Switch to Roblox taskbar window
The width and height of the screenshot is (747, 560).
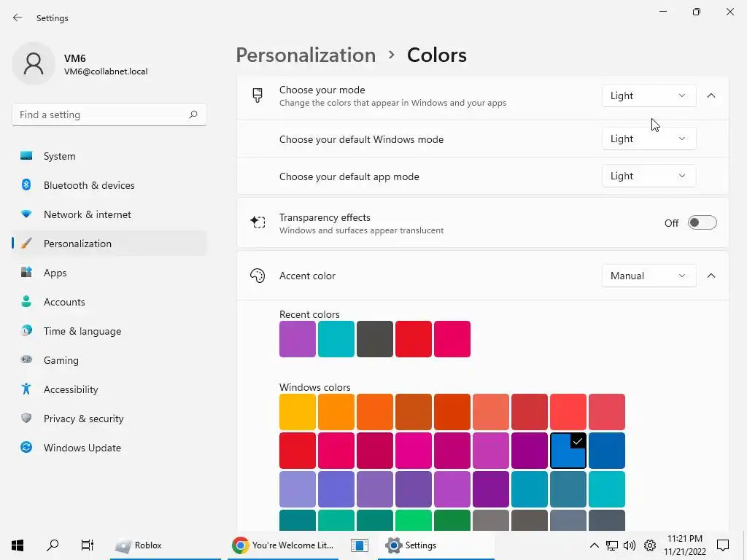[x=165, y=545]
